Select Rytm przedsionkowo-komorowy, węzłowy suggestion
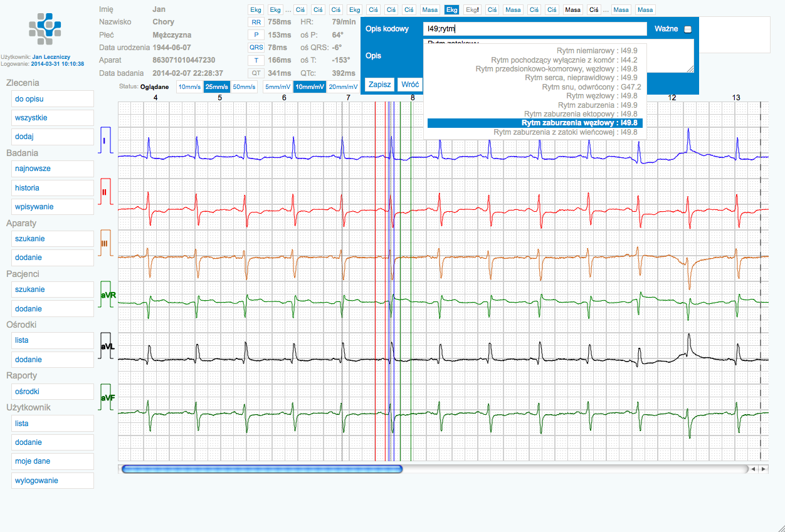785x532 pixels. click(534, 68)
